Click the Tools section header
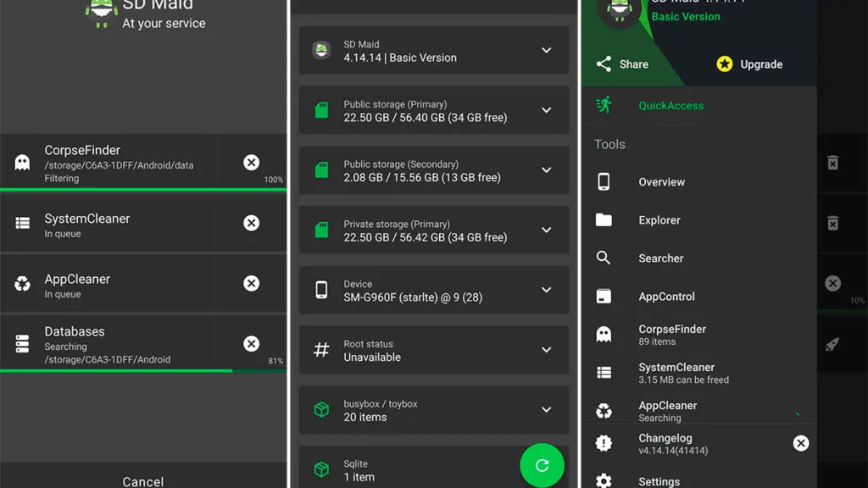 point(609,144)
